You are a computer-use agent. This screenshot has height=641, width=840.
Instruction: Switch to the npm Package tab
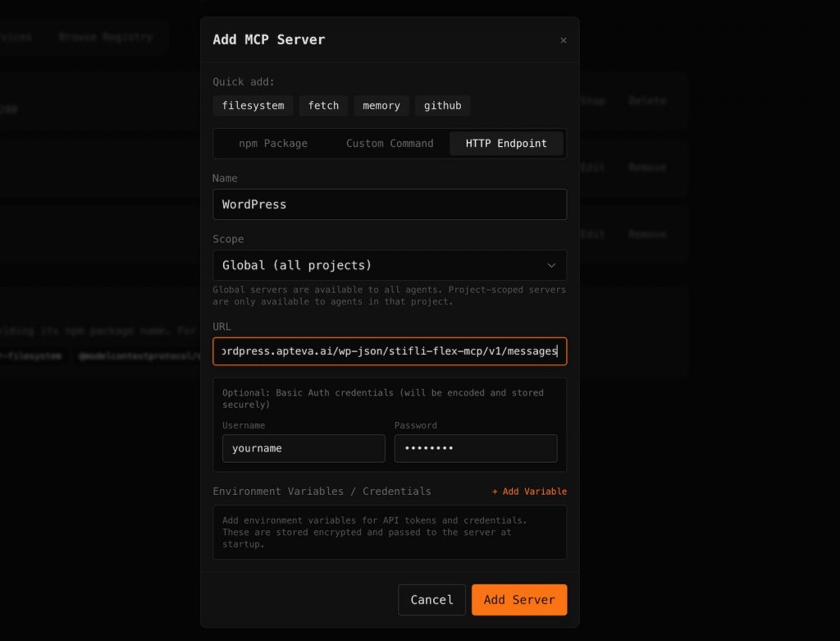click(273, 144)
